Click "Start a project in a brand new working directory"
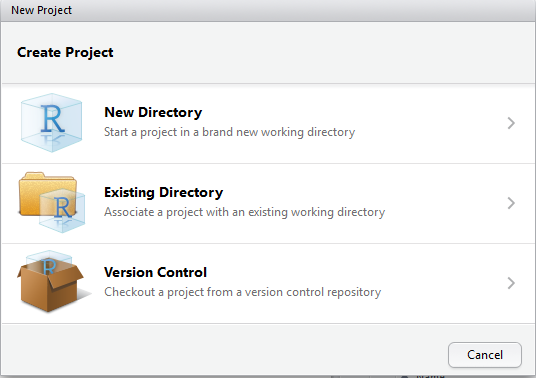Viewport: 536px width, 378px height. pos(229,132)
